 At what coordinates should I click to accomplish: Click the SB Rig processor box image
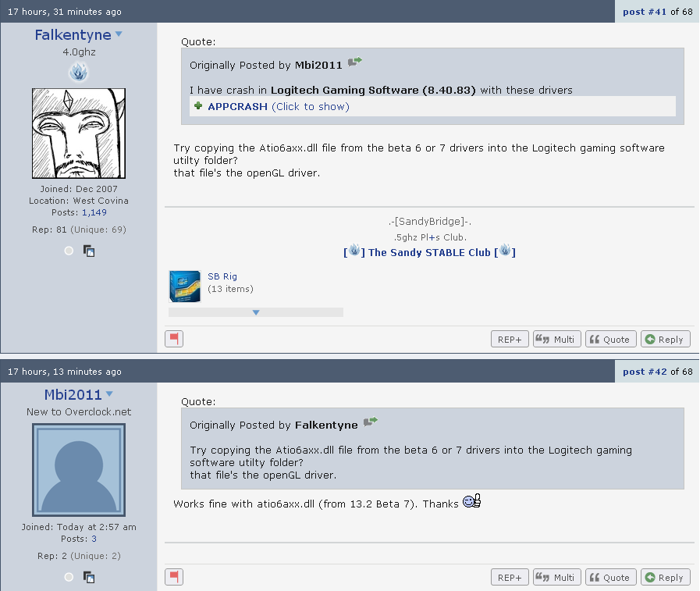185,287
